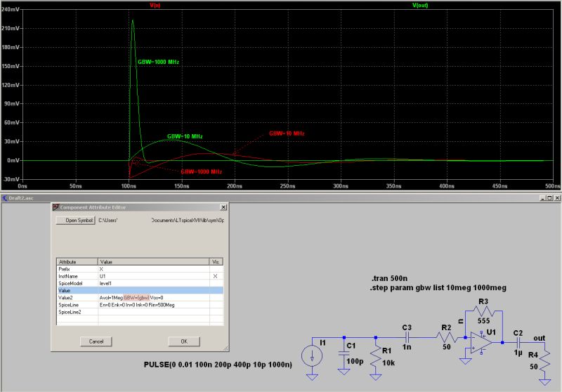Select the InstName attribute row

pos(140,276)
